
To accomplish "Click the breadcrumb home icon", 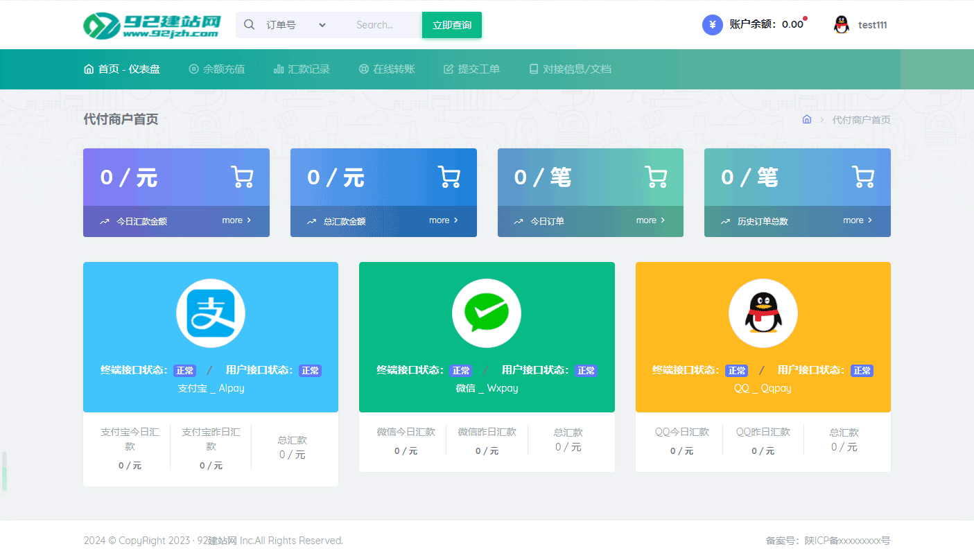I will [x=807, y=119].
